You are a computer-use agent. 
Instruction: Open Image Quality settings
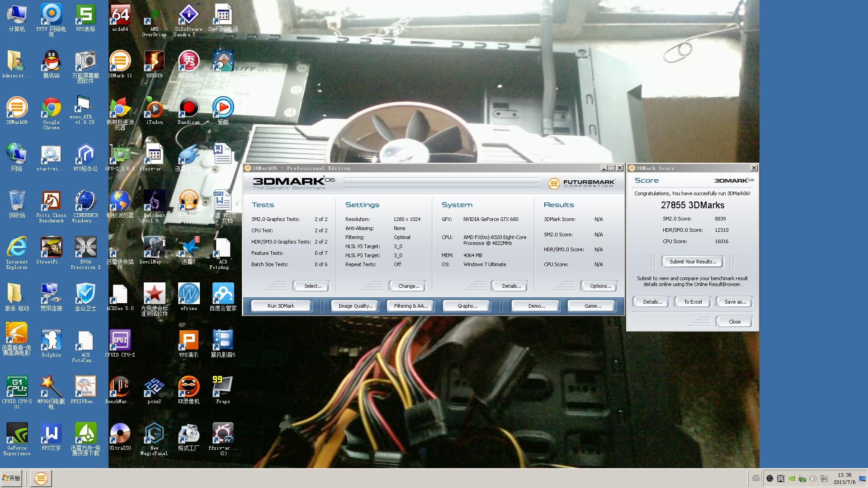coord(356,306)
